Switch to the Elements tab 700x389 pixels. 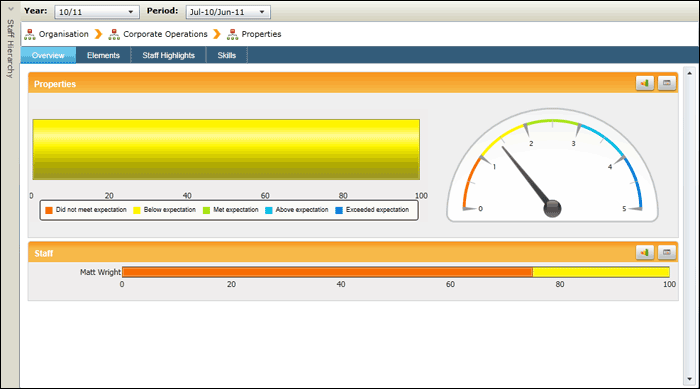[103, 55]
